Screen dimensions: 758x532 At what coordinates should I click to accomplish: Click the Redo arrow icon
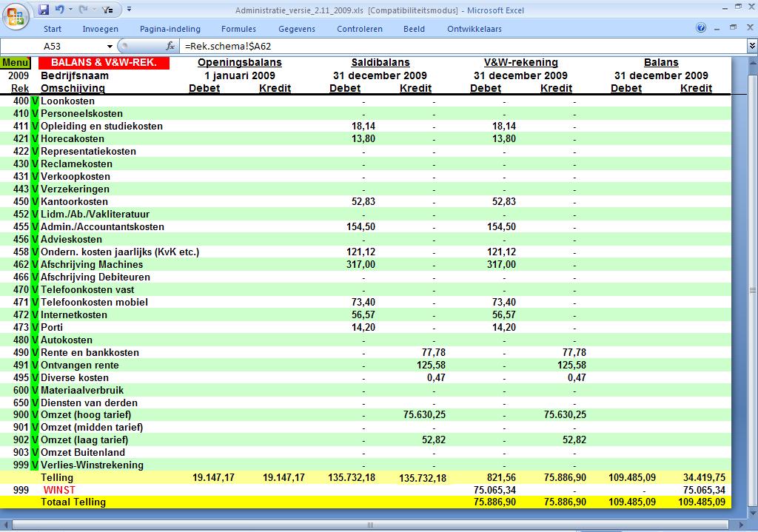(83, 10)
